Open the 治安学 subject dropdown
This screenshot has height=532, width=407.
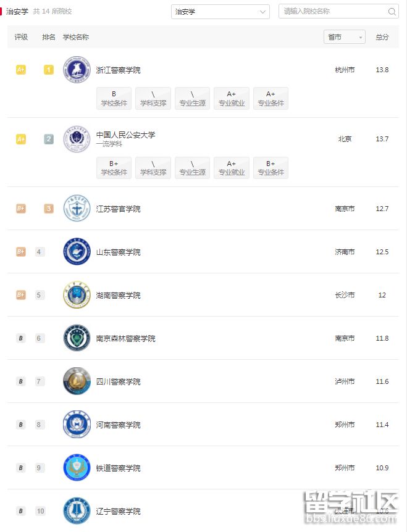click(220, 11)
